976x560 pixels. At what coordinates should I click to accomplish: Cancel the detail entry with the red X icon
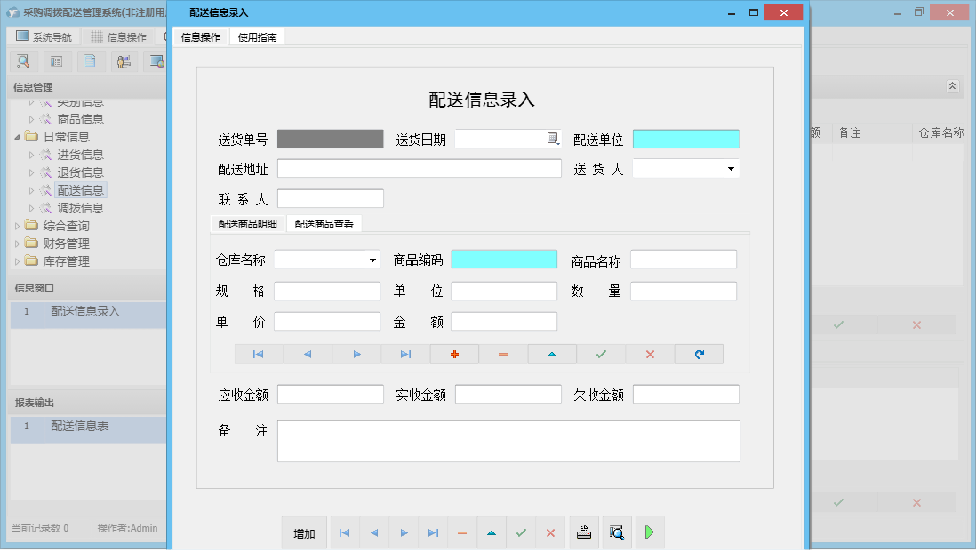point(650,354)
